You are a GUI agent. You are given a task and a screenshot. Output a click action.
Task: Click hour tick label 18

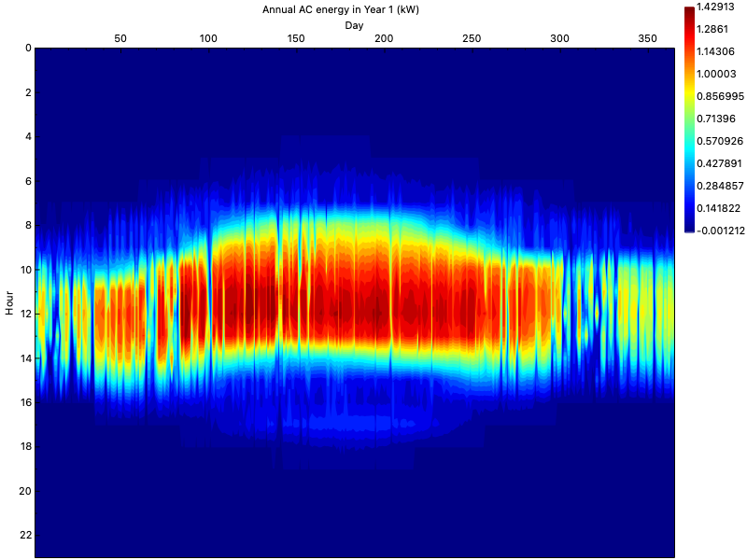(x=25, y=447)
